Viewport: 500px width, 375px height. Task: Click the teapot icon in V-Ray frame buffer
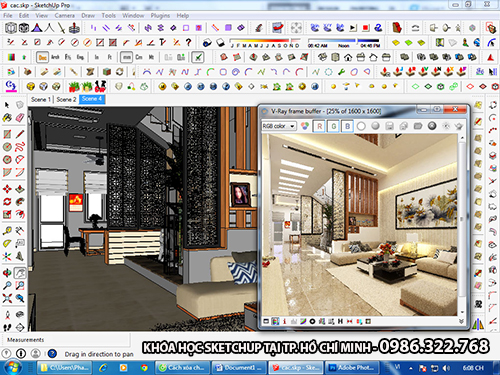point(459,126)
